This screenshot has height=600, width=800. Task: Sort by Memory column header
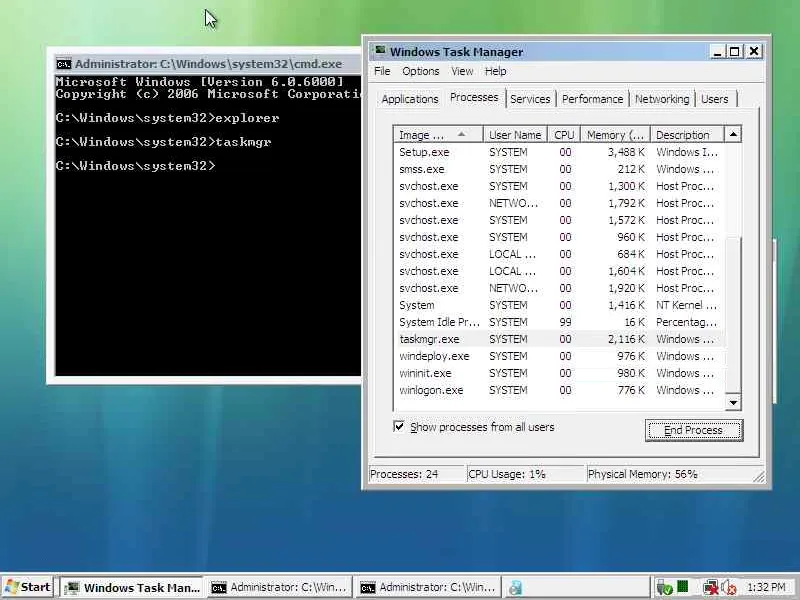coord(615,135)
